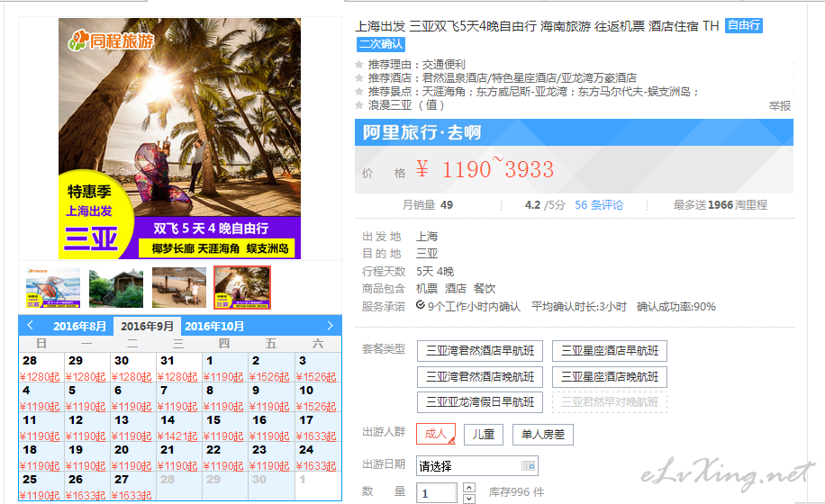The height and width of the screenshot is (504, 825).
Task: View the beach chair thumbnail image
Action: point(53,287)
